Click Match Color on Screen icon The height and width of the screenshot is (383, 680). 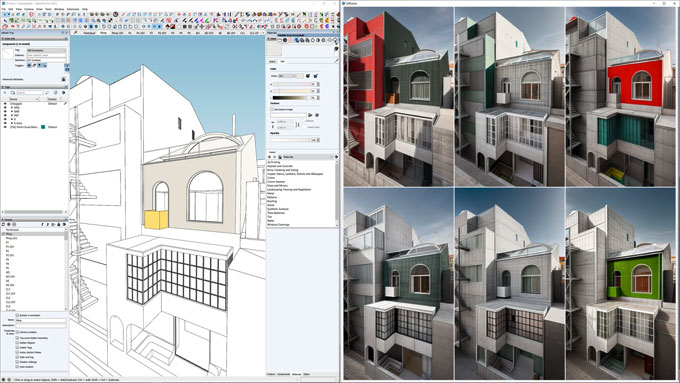315,76
